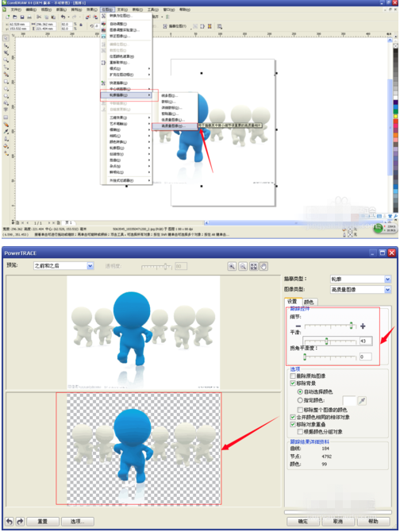Choose 高质量图像 in the trace submenu

tap(175, 126)
